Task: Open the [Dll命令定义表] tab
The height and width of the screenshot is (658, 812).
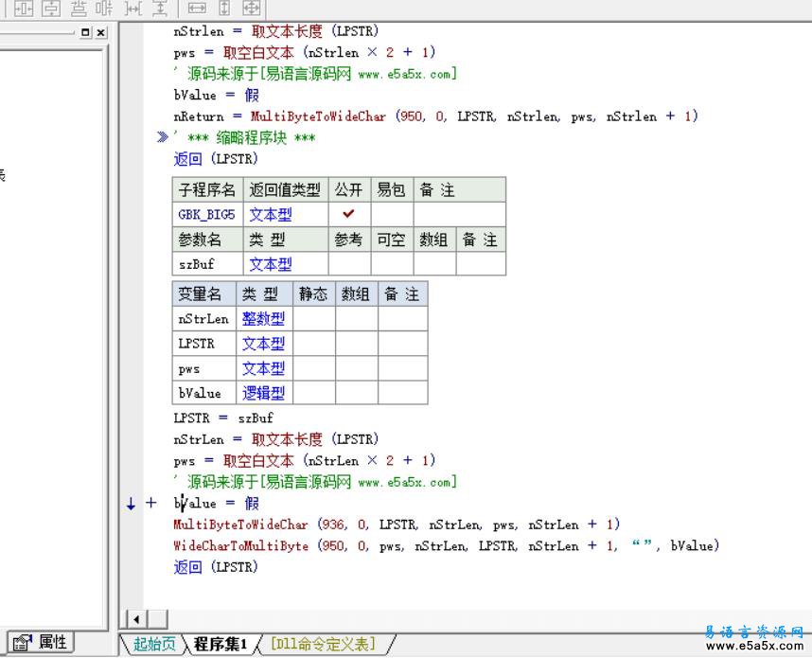Action: (x=323, y=644)
